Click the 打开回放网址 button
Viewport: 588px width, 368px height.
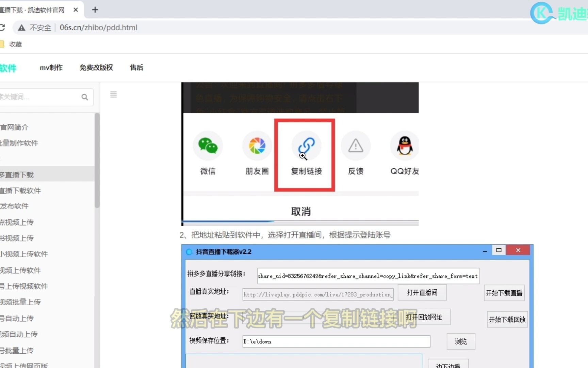[x=424, y=317]
